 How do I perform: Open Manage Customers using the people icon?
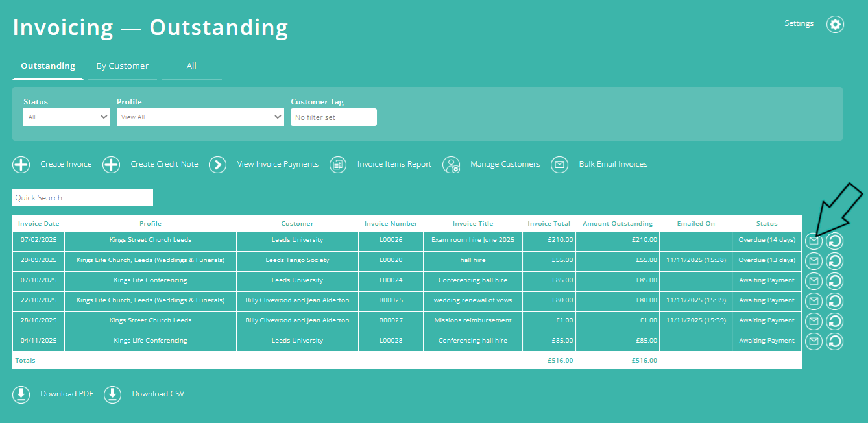click(x=451, y=164)
